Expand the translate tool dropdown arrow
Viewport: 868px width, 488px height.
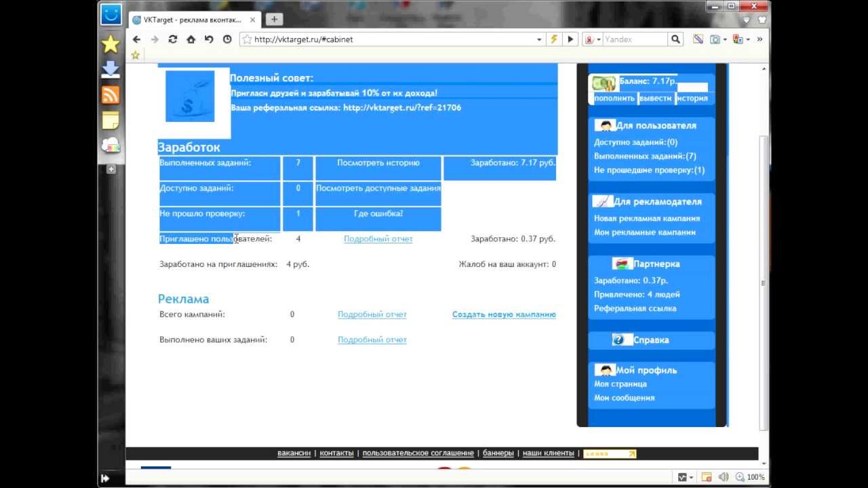[748, 39]
